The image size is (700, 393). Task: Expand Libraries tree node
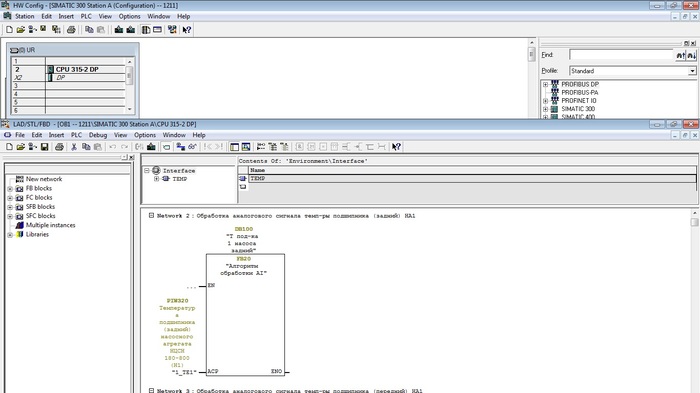[10, 235]
